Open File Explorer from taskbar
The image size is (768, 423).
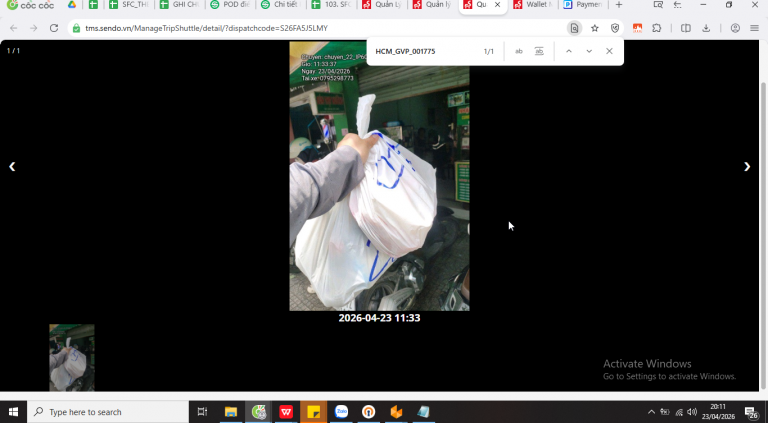231,412
